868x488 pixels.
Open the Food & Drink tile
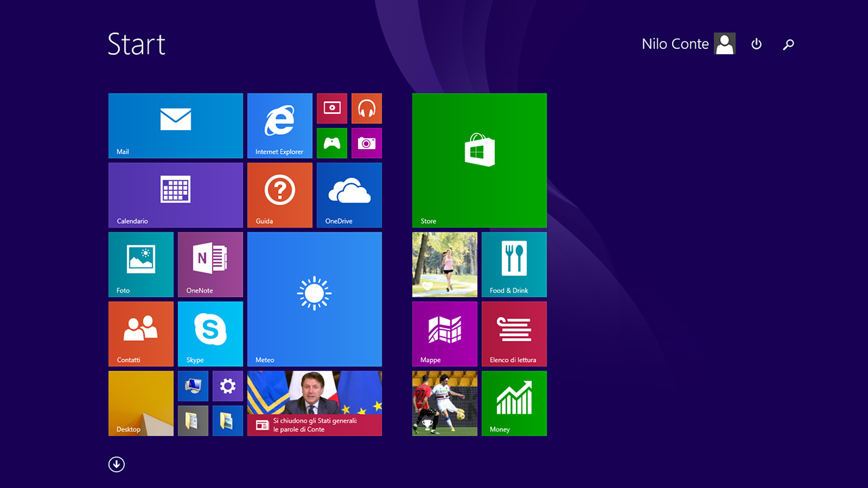click(x=514, y=264)
